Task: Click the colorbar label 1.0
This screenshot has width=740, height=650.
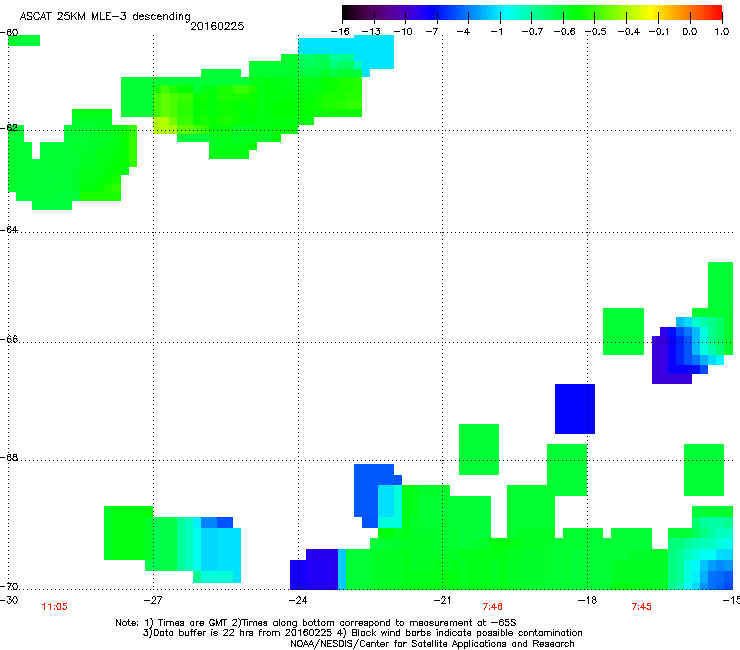Action: tap(722, 32)
